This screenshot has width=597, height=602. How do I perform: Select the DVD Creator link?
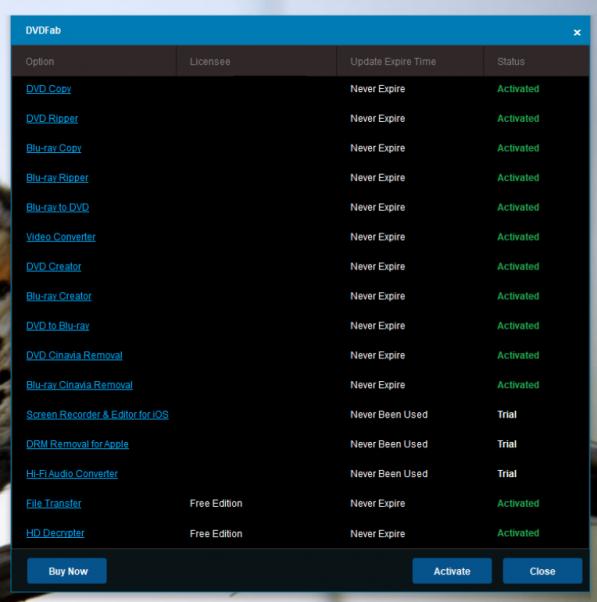(53, 266)
